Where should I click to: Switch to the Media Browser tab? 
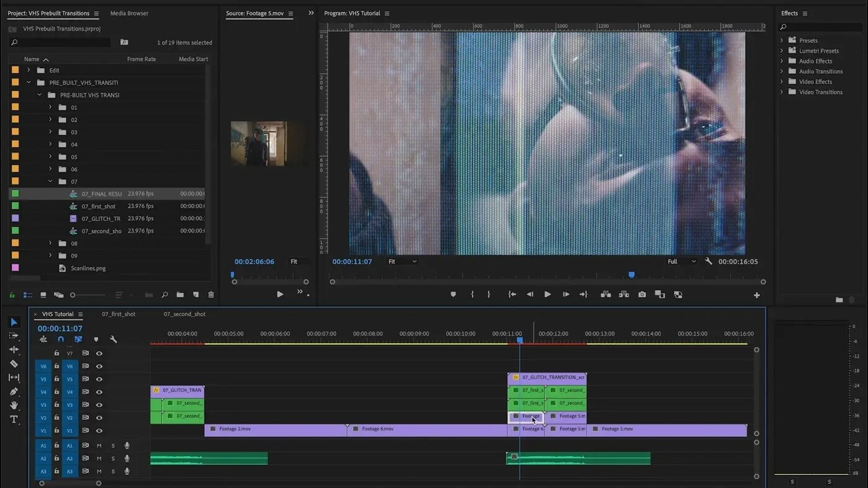pyautogui.click(x=129, y=13)
